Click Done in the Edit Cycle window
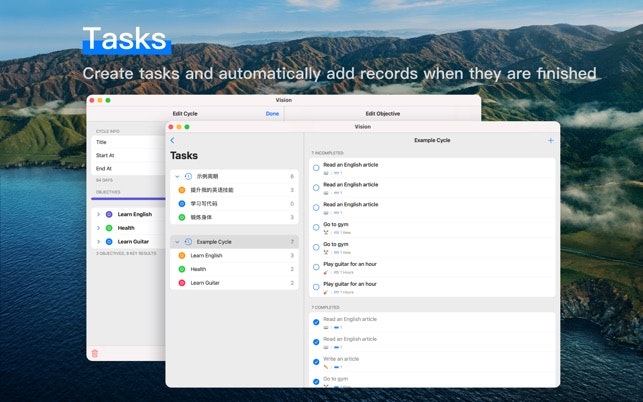Screen dimensions: 643x402 pos(272,114)
